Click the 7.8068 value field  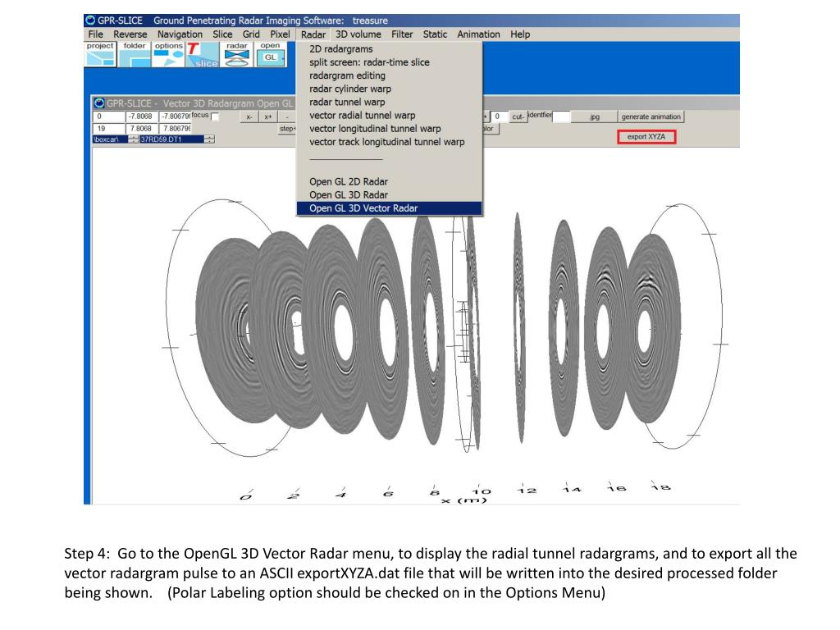pyautogui.click(x=141, y=129)
